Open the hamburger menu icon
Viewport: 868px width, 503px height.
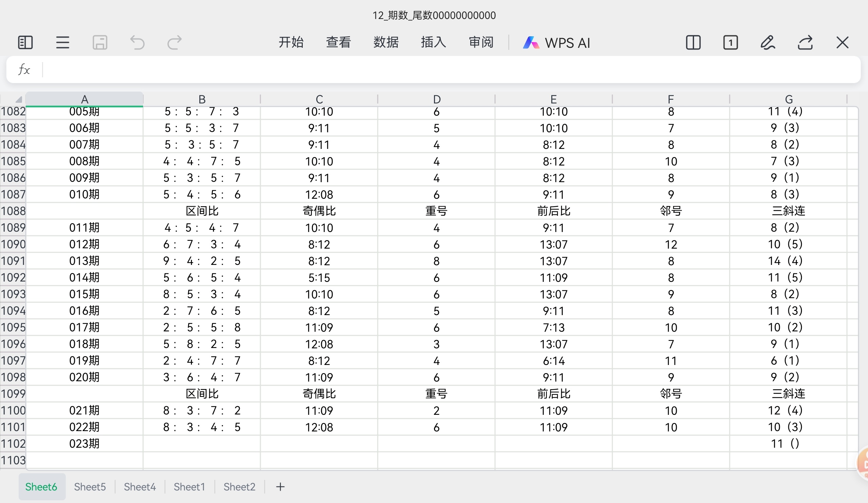(63, 43)
